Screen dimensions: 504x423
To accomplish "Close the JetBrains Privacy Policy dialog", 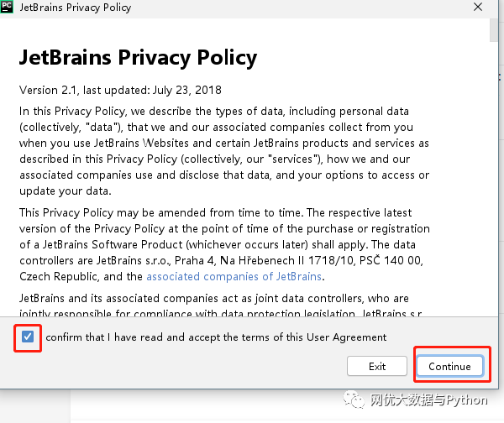I will click(x=478, y=7).
